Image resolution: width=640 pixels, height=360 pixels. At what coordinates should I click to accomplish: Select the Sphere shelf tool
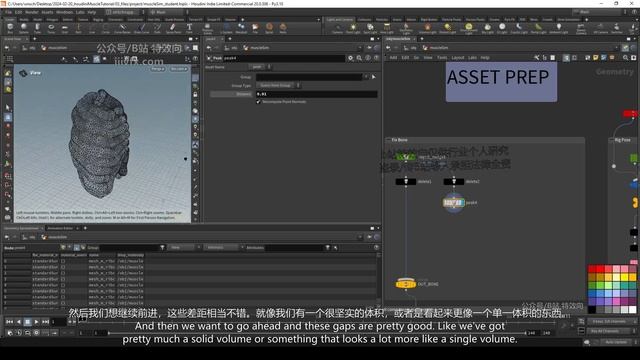coord(24,28)
